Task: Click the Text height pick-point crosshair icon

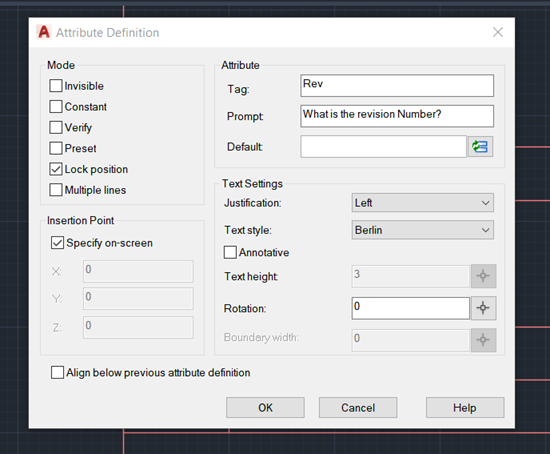Action: pyautogui.click(x=483, y=276)
